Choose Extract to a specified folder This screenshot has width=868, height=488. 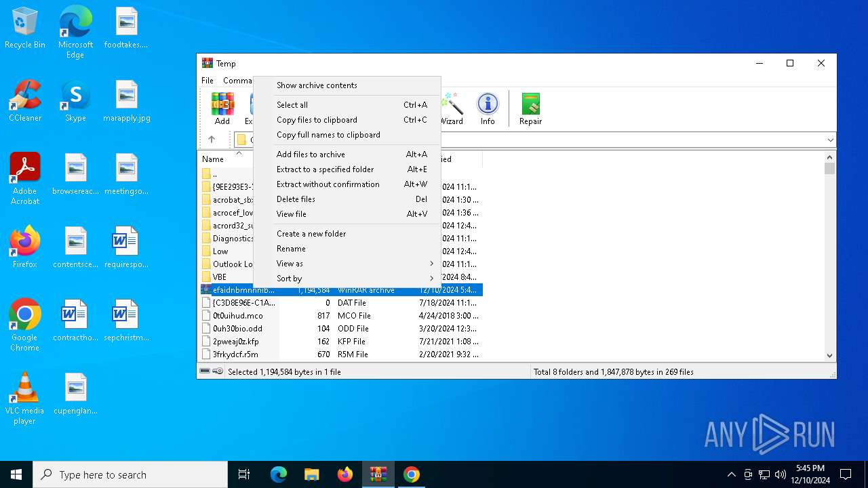(347, 169)
